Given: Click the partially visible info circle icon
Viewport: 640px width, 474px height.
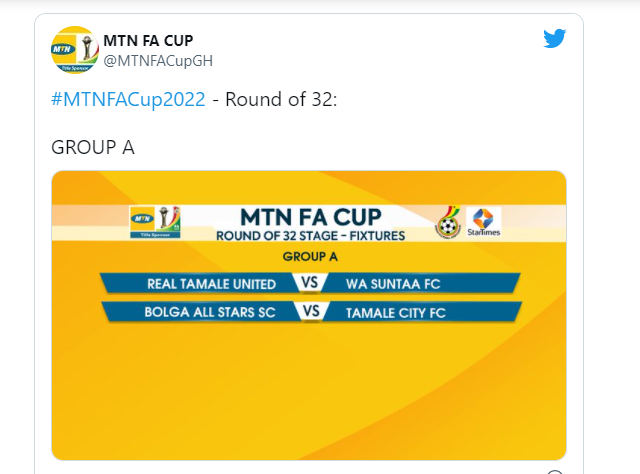Looking at the screenshot, I should [x=555, y=472].
